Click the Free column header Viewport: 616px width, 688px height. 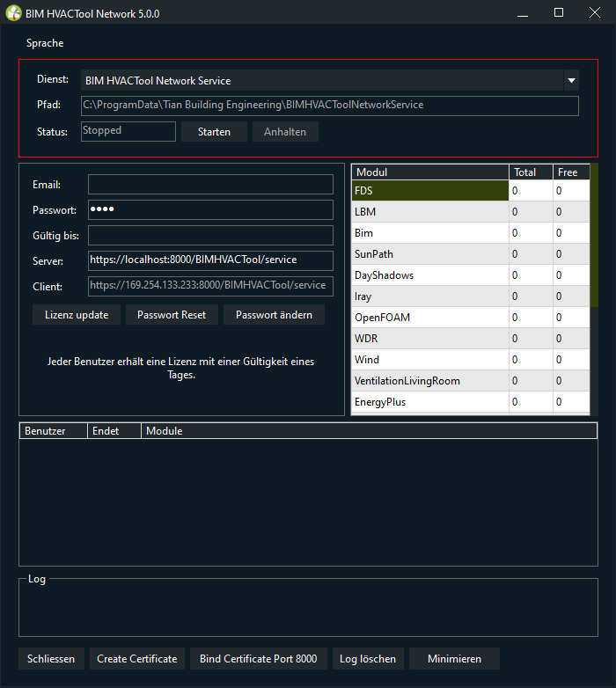coord(571,172)
